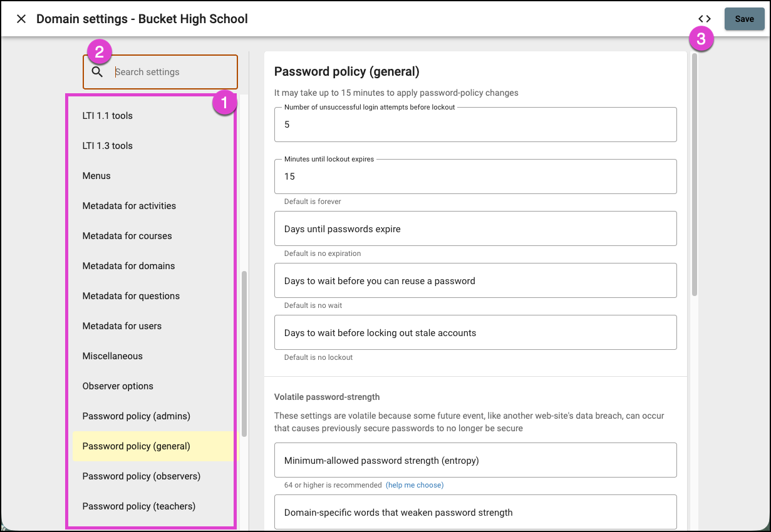Click the 64 or higher is recommended hint
This screenshot has height=532, width=771.
click(333, 485)
